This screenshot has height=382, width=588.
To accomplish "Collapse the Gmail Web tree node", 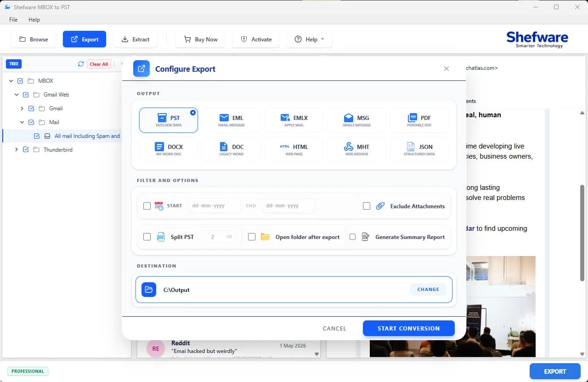I will click(17, 95).
